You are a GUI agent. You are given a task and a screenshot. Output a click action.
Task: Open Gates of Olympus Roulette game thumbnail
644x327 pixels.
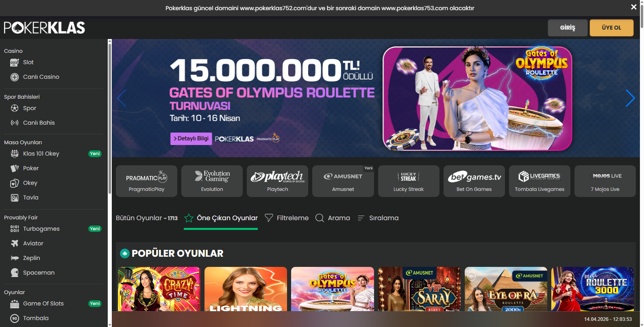tap(333, 289)
